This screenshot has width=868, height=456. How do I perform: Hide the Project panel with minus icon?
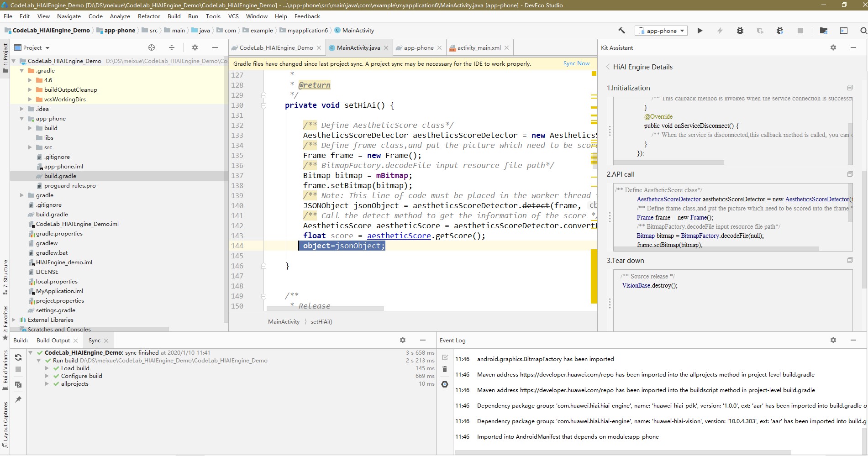[x=215, y=47]
